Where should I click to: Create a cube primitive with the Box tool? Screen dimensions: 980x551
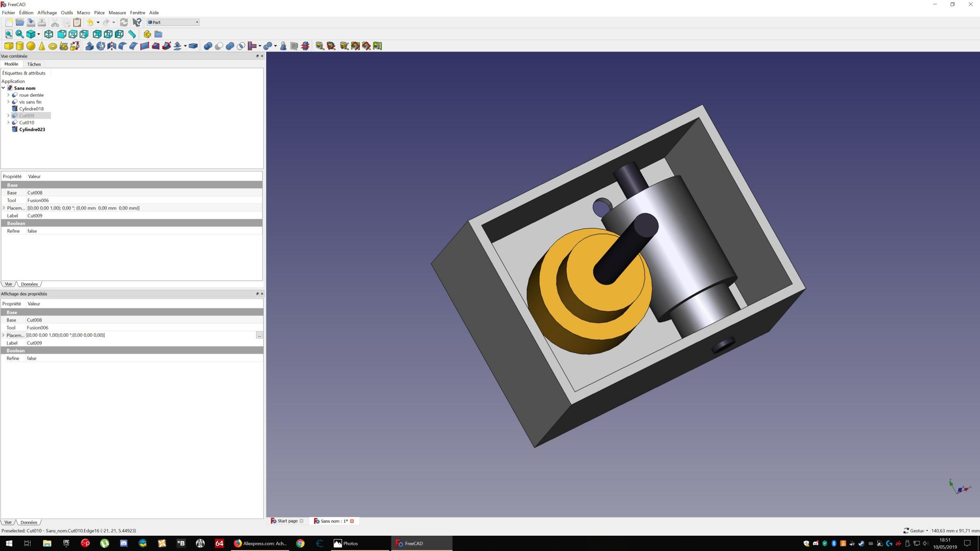tap(9, 46)
